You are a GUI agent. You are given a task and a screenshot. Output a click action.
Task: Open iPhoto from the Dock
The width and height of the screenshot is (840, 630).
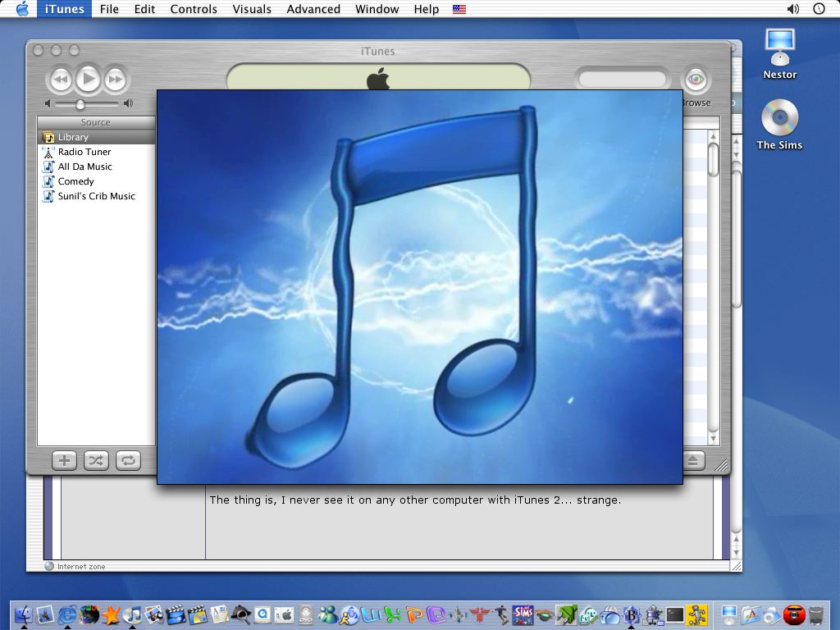pyautogui.click(x=153, y=615)
